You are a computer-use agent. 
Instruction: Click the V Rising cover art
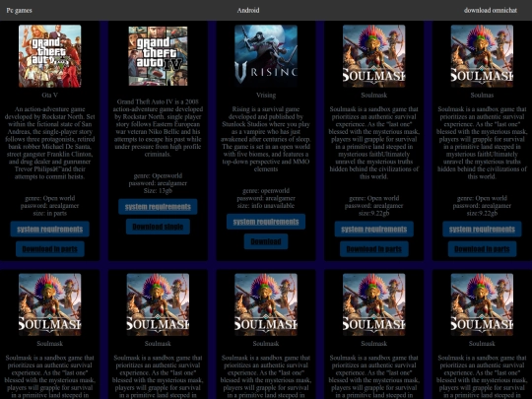tap(266, 56)
